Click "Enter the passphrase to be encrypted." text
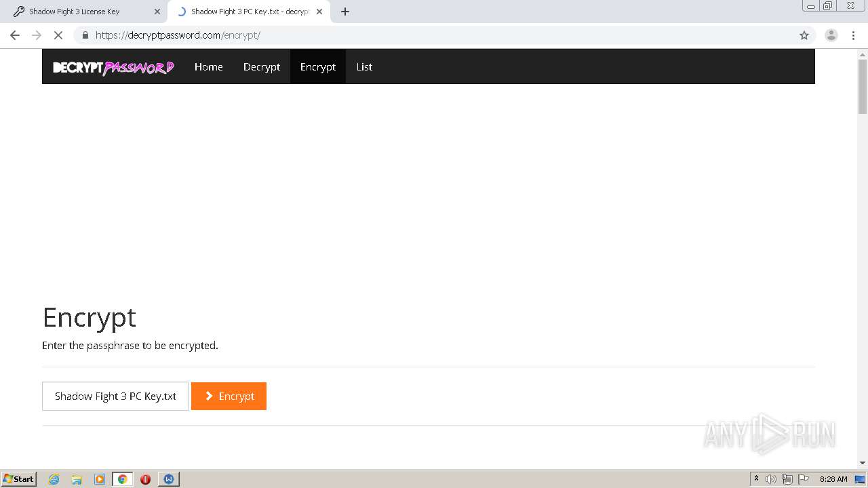Screen dimensions: 868x488 pyautogui.click(x=130, y=346)
